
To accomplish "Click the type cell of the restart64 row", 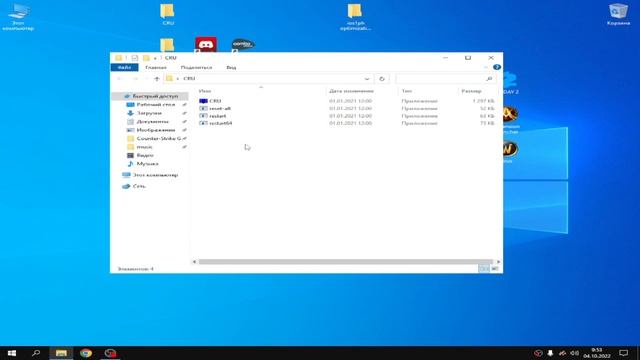I will click(x=419, y=123).
